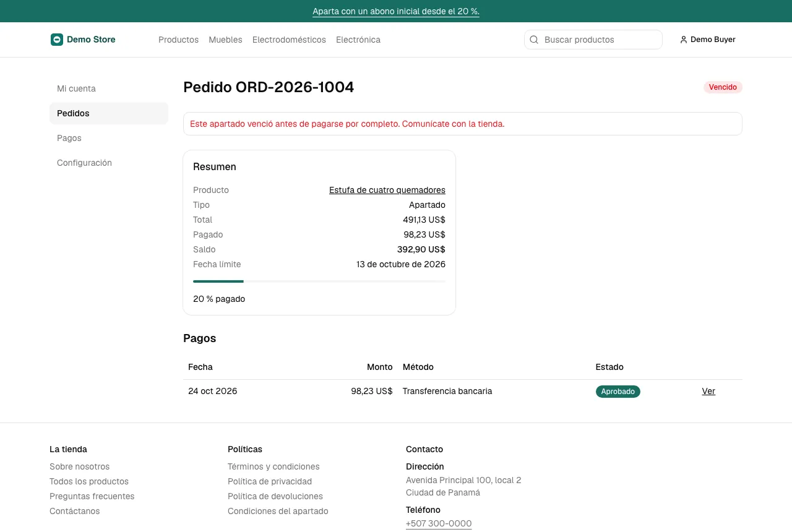Open Pagos in the sidebar
792x532 pixels.
[x=109, y=138]
